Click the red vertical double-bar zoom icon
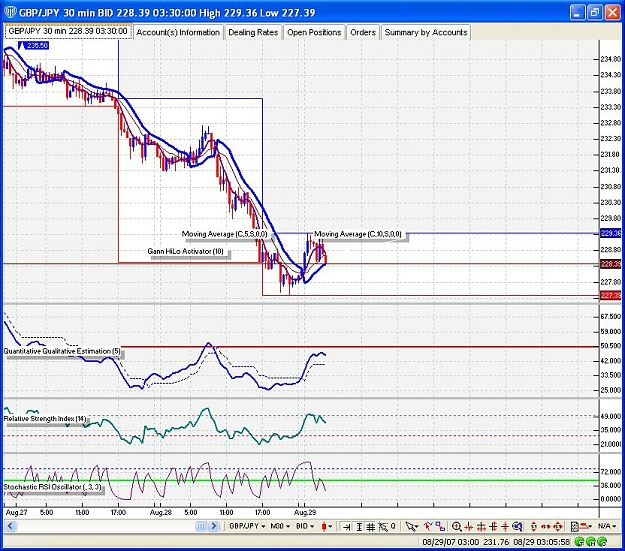 tap(493, 527)
